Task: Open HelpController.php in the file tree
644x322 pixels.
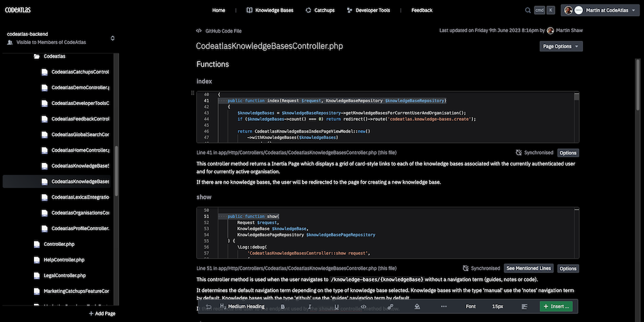Action: 64,260
